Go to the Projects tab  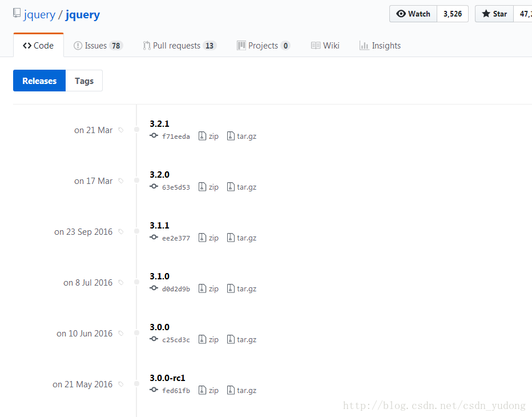(264, 46)
